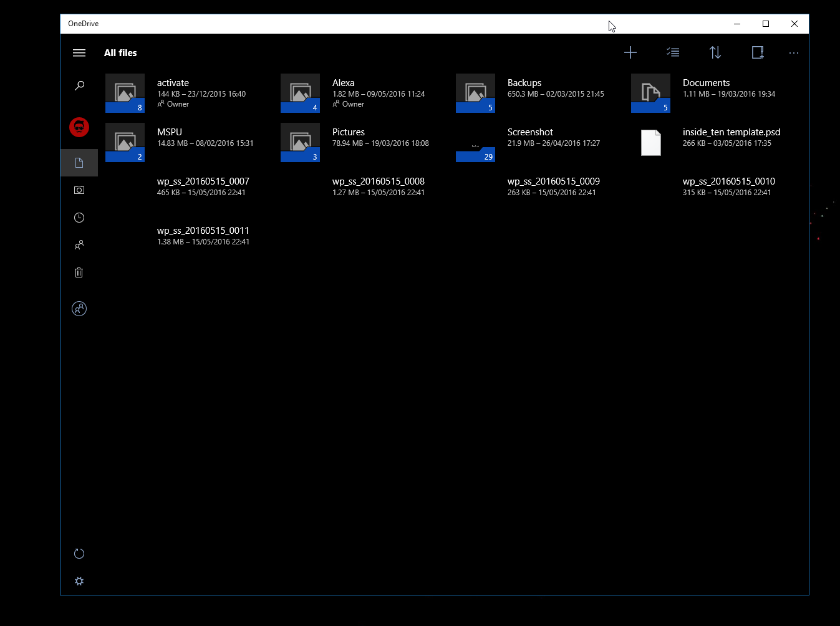Open file wp_ss_20160515_0011
Image resolution: width=840 pixels, height=626 pixels.
(x=203, y=231)
